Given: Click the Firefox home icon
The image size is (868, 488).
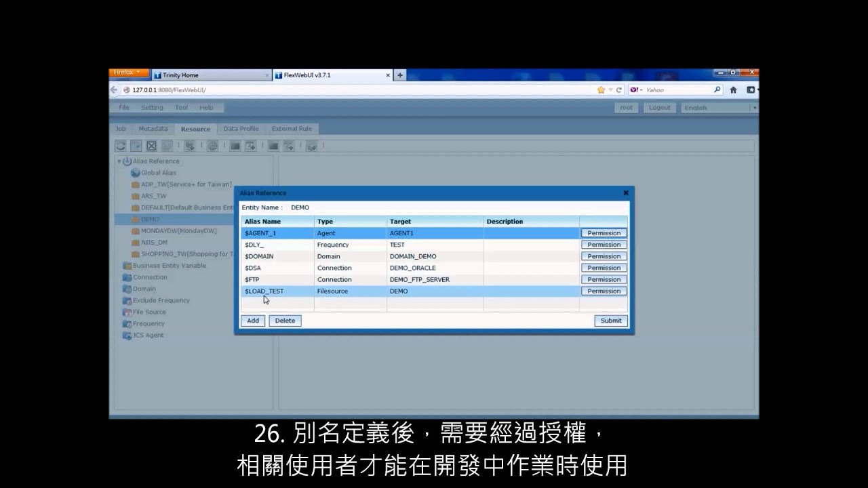Looking at the screenshot, I should tap(733, 89).
